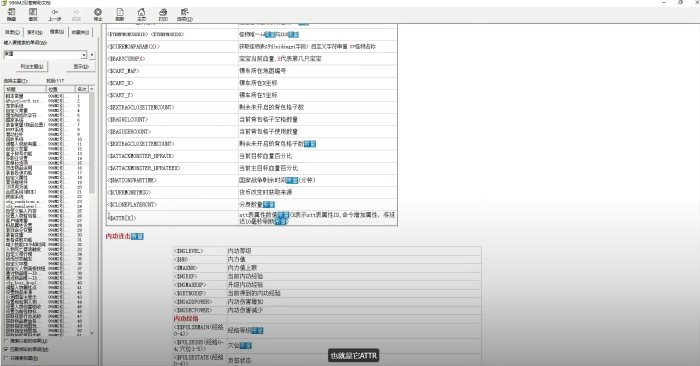This screenshot has height=366, width=700.
Task: Click the 当前背包格子空格数量 description
Action: coord(268,120)
